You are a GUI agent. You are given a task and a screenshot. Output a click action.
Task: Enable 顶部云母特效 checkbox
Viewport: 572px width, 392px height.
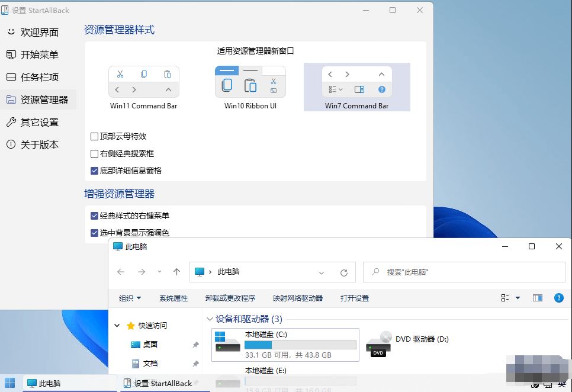[95, 136]
